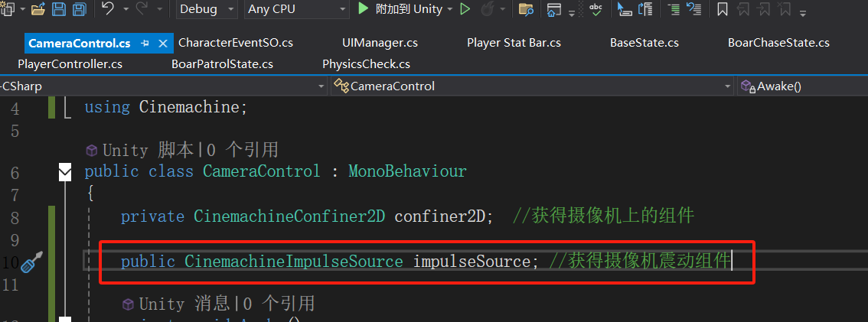Toggle pin on CameraControl.cs tab

click(145, 43)
